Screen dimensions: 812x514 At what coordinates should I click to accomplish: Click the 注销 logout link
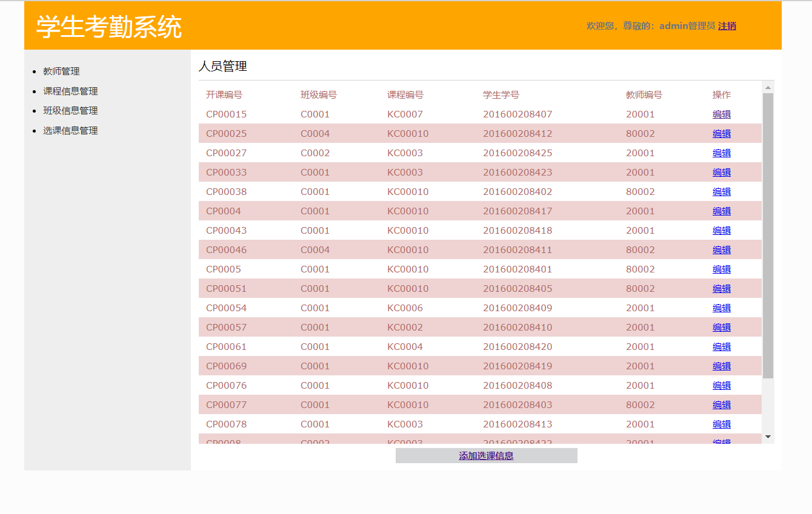727,26
